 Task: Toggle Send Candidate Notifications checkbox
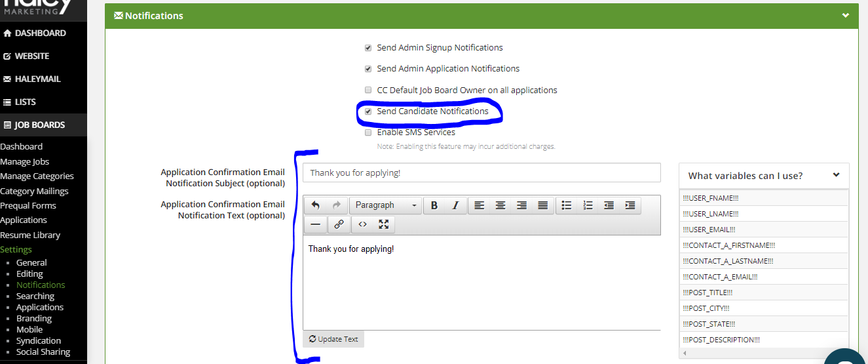point(368,111)
